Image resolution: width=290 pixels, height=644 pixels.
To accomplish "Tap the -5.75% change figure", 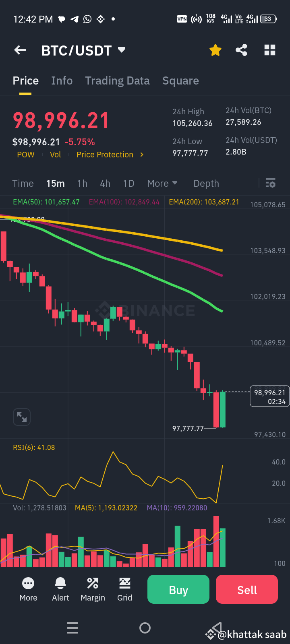I will (x=80, y=142).
